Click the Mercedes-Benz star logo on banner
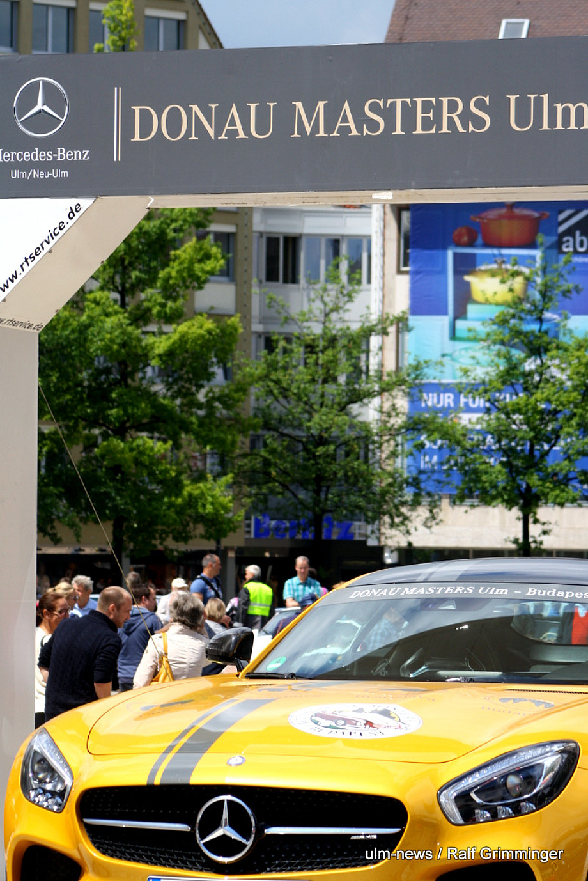The height and width of the screenshot is (881, 588). [x=41, y=107]
